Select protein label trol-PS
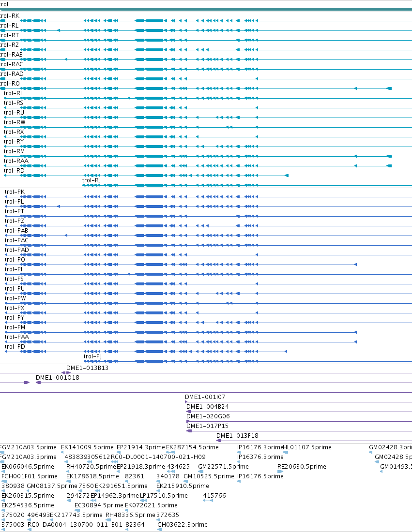Image resolution: width=412 pixels, height=532 pixels. tap(14, 279)
